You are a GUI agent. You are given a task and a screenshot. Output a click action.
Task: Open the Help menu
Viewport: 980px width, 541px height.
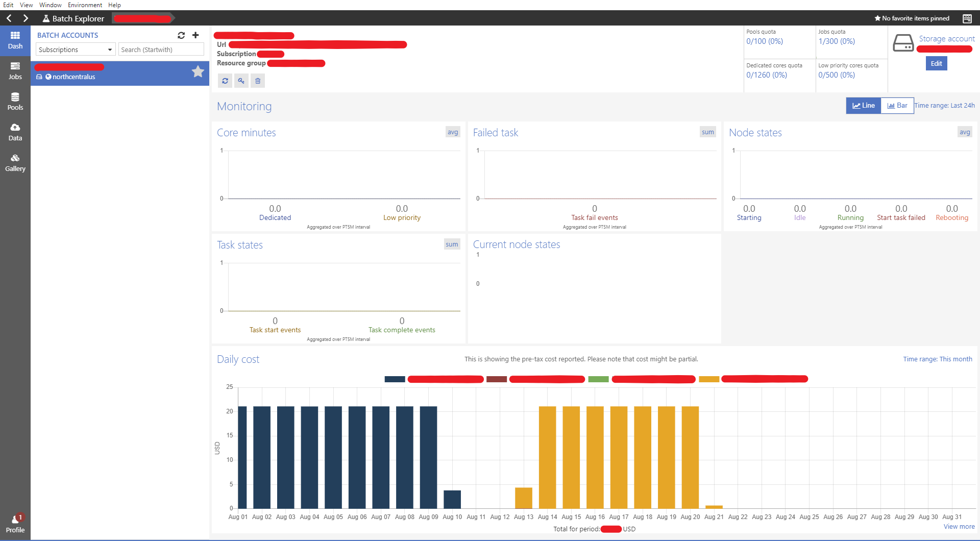coord(114,5)
